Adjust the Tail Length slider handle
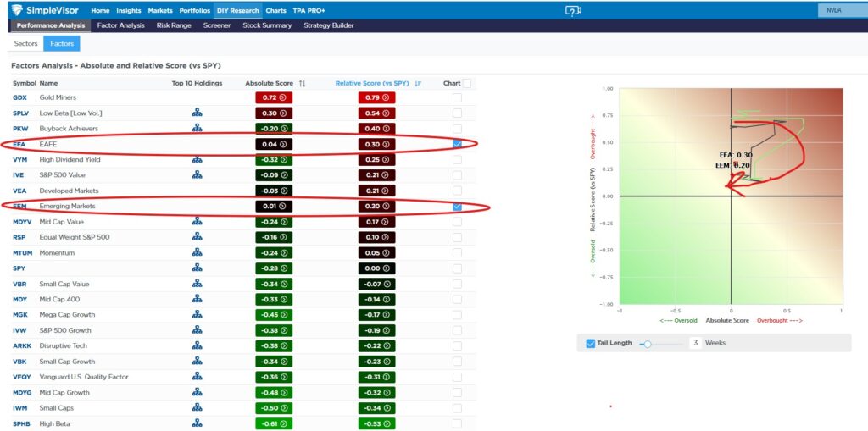The image size is (868, 431). coord(648,344)
